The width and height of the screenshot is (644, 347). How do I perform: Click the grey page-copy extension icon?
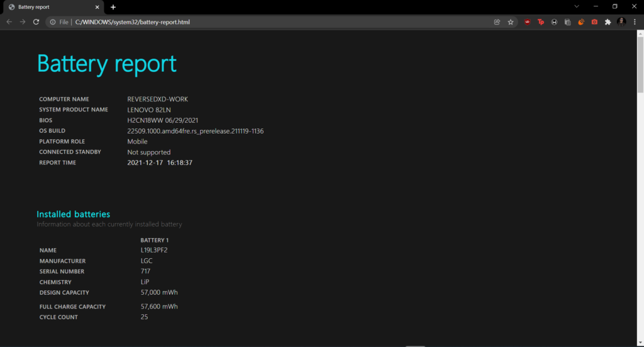tap(567, 22)
